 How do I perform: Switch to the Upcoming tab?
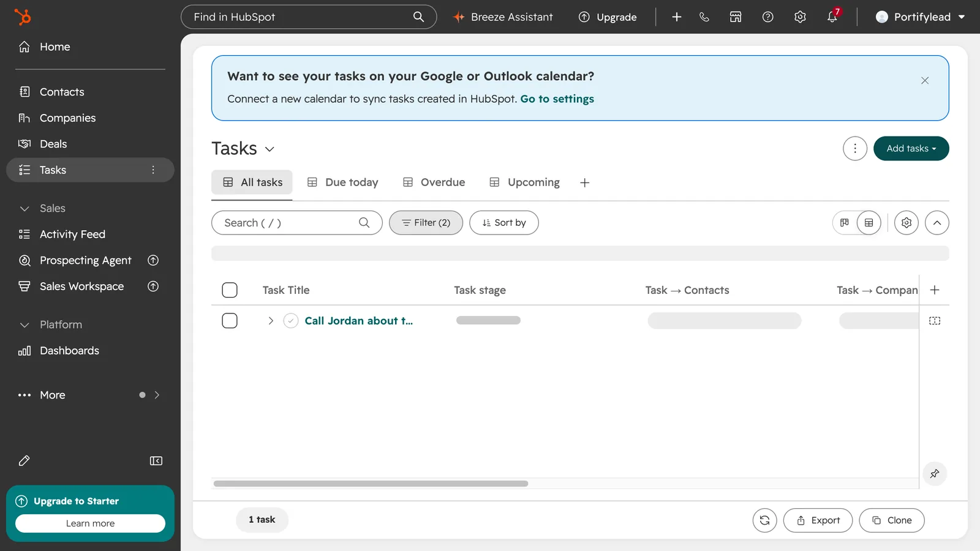click(x=525, y=182)
